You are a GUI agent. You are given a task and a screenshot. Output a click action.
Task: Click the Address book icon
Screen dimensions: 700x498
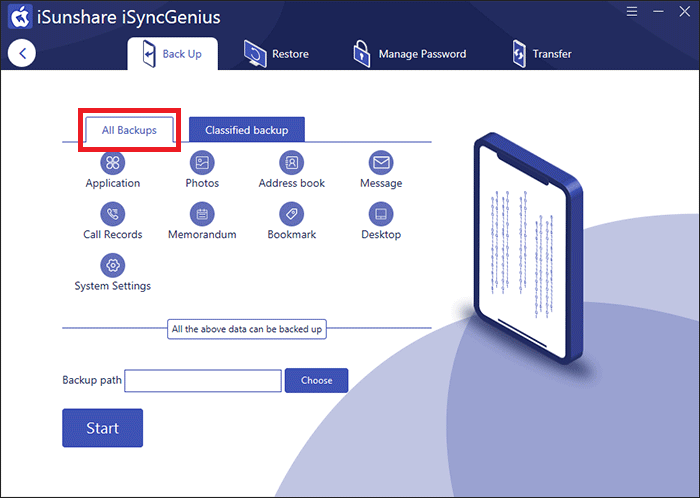pyautogui.click(x=292, y=163)
